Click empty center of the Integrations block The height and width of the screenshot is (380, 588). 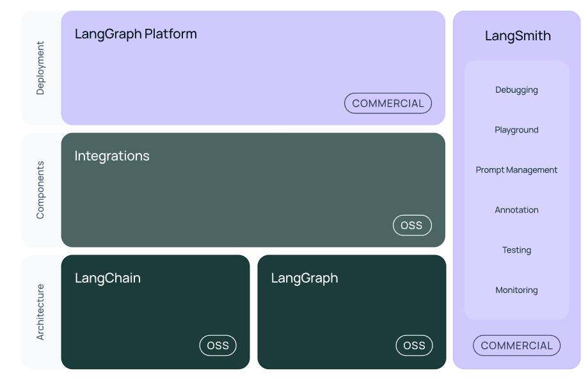pyautogui.click(x=253, y=192)
